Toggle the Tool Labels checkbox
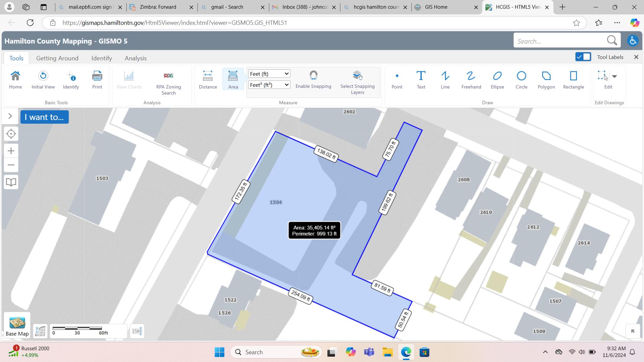 click(583, 57)
